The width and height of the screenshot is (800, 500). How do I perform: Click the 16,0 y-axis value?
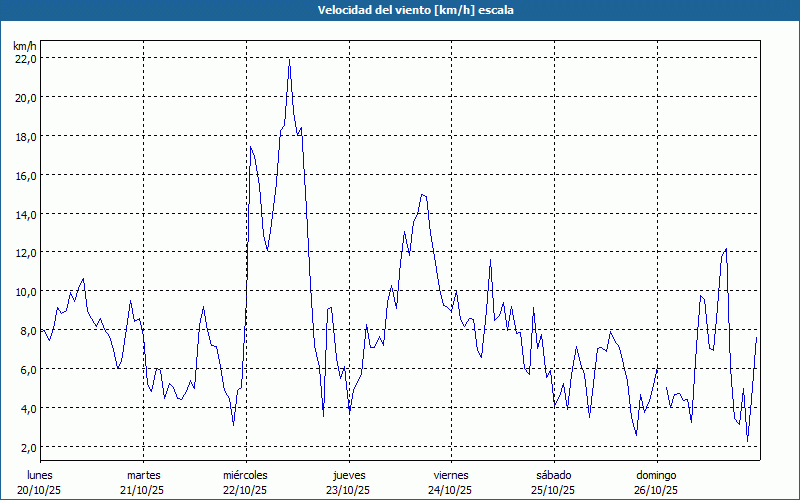click(x=25, y=176)
